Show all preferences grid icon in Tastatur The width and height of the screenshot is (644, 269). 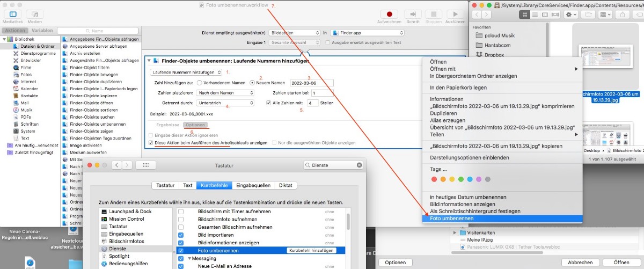145,166
